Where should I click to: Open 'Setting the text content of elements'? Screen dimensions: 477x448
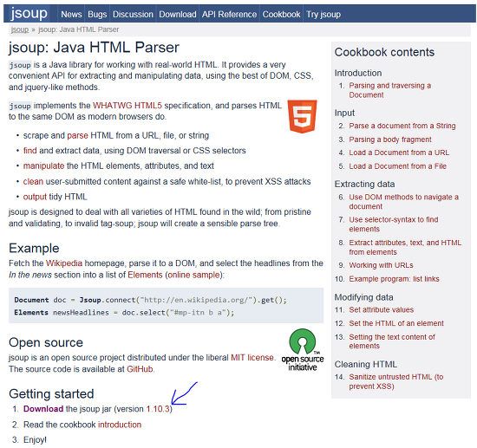[x=392, y=341]
